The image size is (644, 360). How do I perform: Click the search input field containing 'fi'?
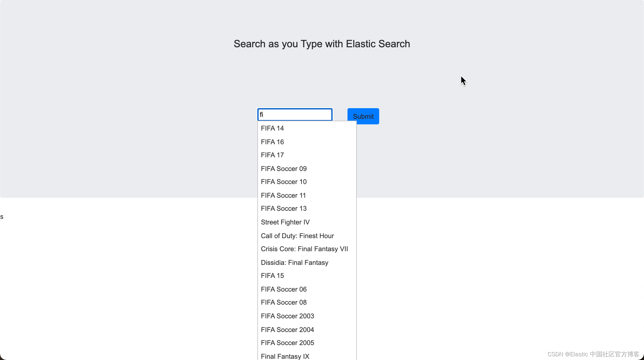[x=295, y=114]
